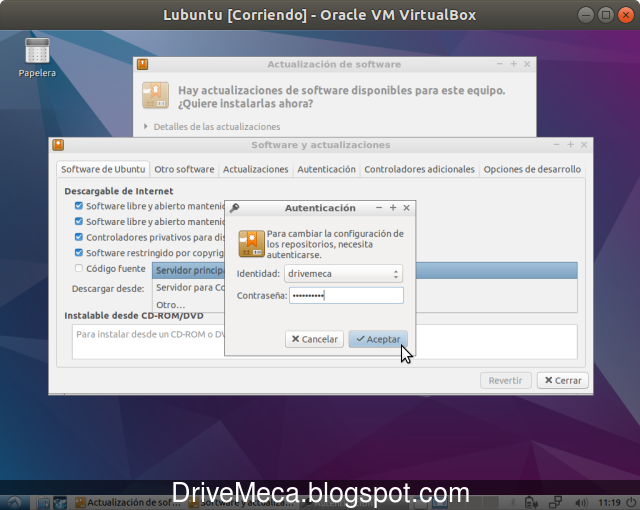Click the Revertir button
This screenshot has height=510, width=640.
coord(505,380)
